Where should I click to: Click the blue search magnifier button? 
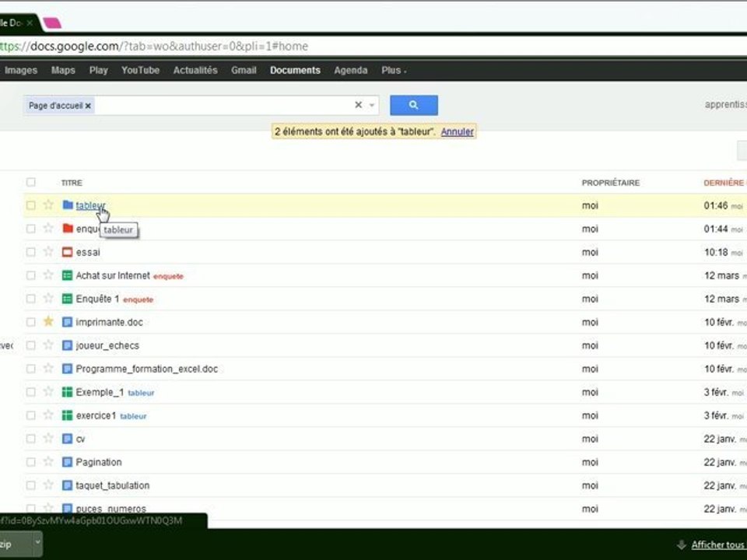(413, 105)
